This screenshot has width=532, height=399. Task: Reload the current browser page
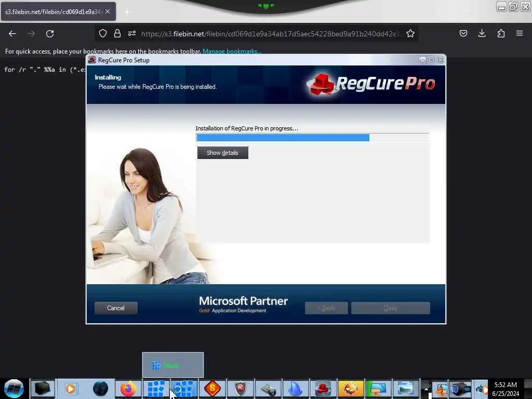click(50, 34)
